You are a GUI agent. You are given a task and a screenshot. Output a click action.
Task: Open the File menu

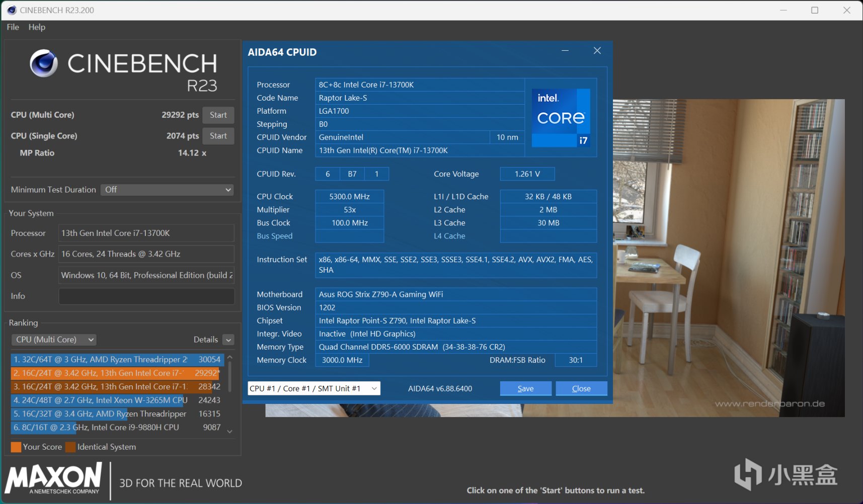(13, 27)
